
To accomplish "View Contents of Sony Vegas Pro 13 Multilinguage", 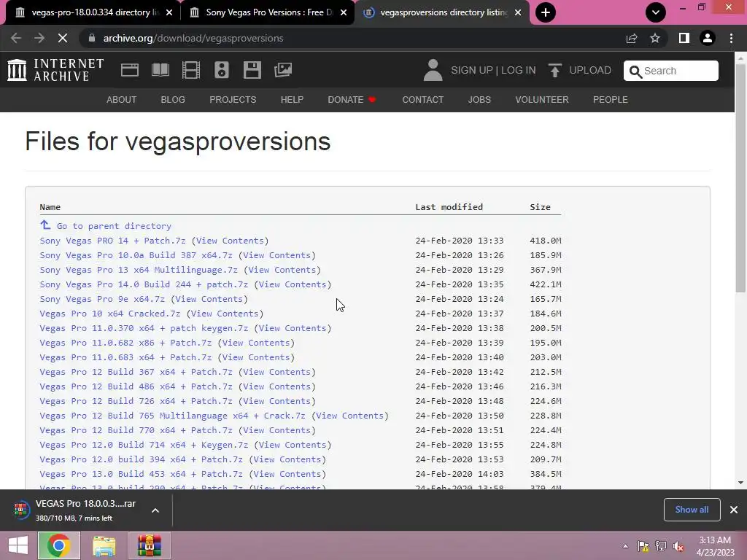I will (282, 270).
